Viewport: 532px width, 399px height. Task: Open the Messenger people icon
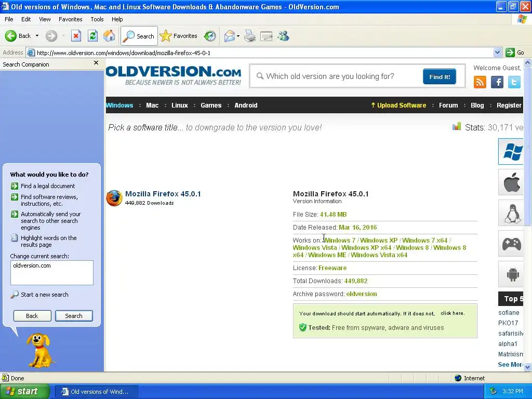tap(283, 36)
